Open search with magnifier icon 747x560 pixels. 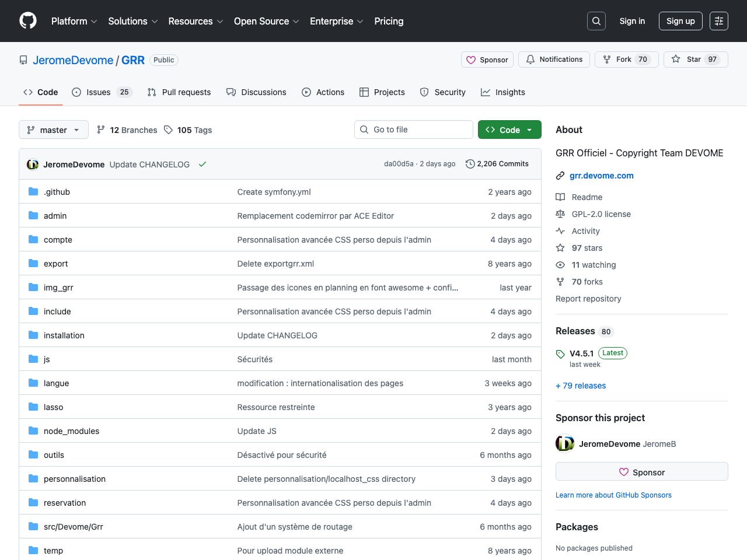pos(596,21)
